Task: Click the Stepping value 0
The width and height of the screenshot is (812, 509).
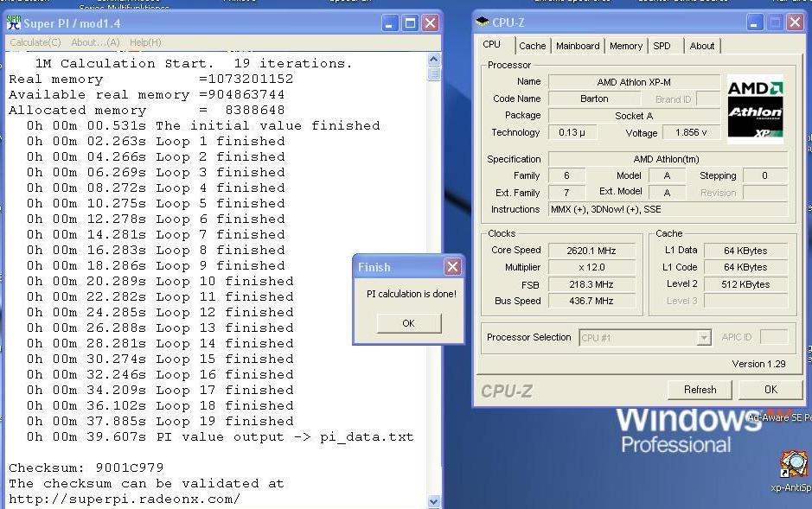Action: point(765,176)
